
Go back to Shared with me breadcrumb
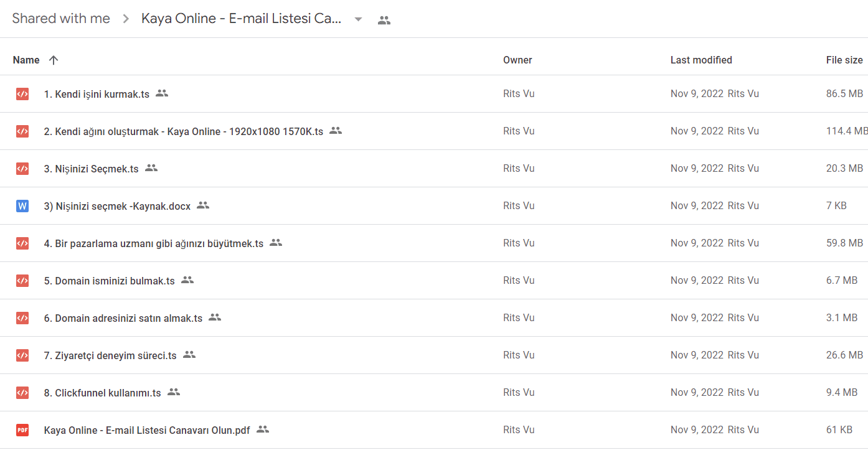[x=61, y=19]
